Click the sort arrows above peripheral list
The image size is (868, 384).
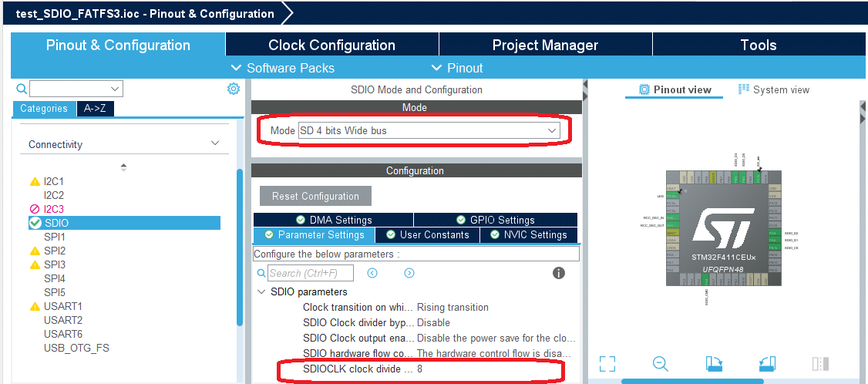click(x=123, y=167)
